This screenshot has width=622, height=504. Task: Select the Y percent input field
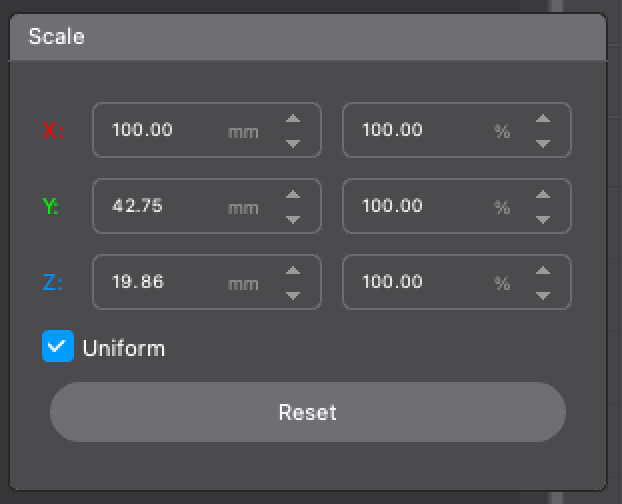click(457, 206)
